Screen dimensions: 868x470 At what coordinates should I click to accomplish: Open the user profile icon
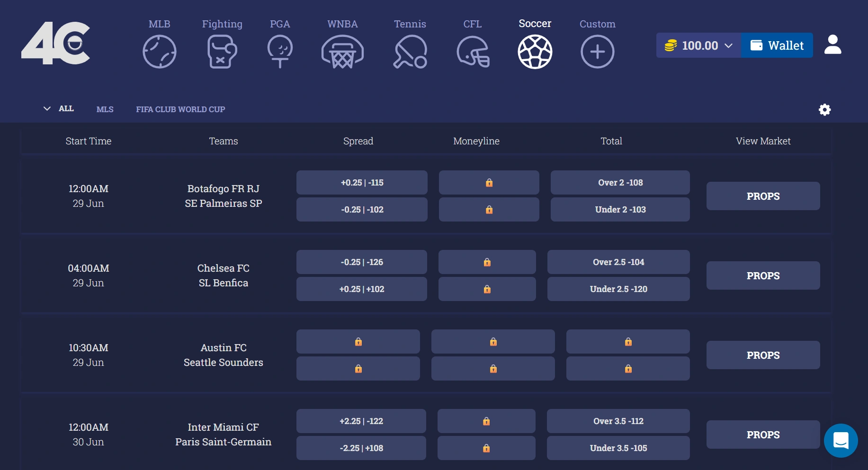click(832, 45)
